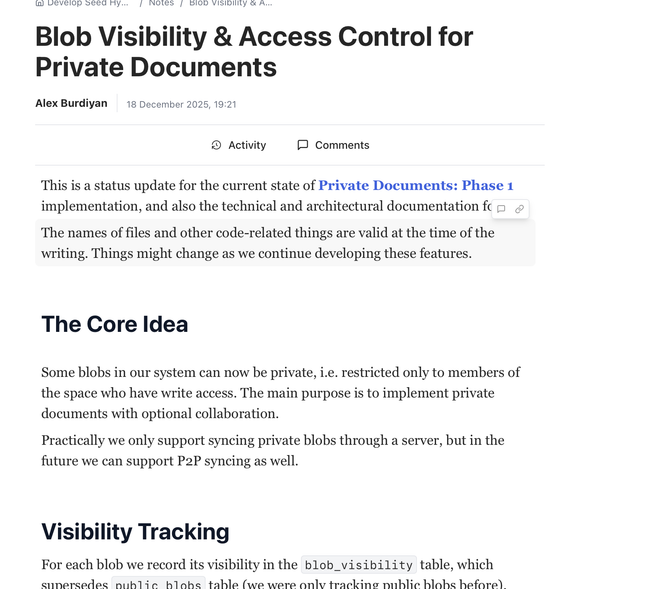Comment on the block via hover bubble icon
This screenshot has width=650, height=589.
pos(501,209)
